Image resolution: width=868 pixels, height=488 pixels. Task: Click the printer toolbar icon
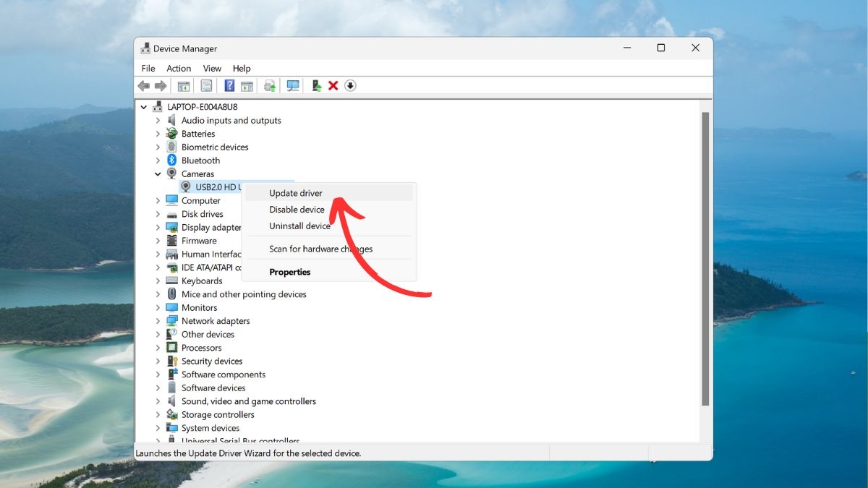(270, 85)
